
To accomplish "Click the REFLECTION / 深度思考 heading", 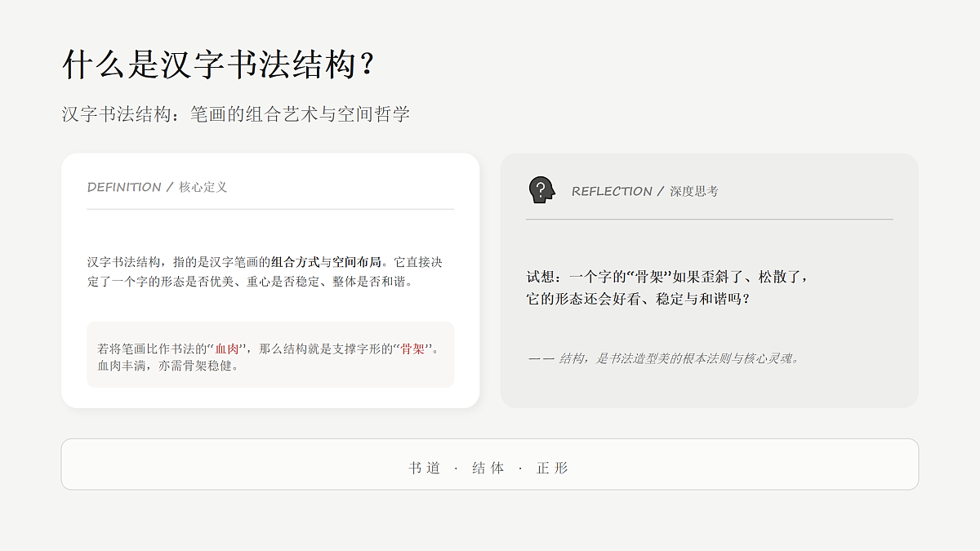I will [644, 191].
